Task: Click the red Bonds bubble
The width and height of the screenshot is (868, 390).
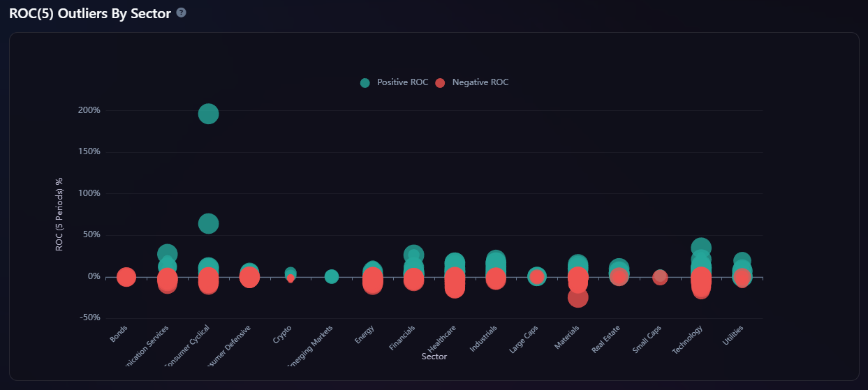Action: 126,277
